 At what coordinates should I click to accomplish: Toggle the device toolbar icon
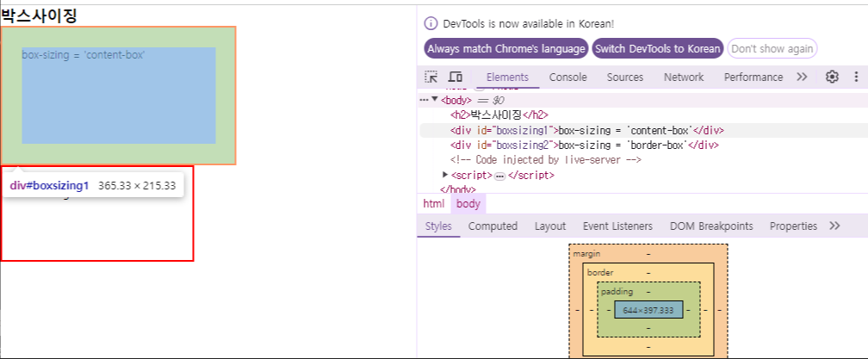[455, 77]
